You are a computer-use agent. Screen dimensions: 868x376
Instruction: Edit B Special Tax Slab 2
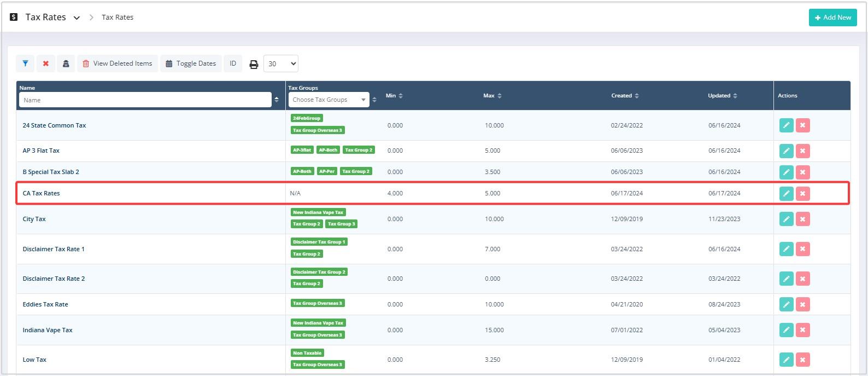coord(787,172)
